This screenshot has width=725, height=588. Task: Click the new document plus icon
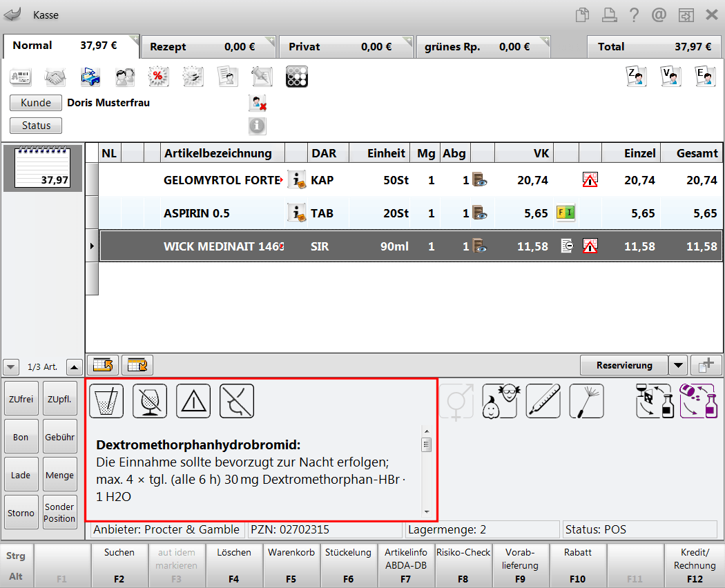706,365
